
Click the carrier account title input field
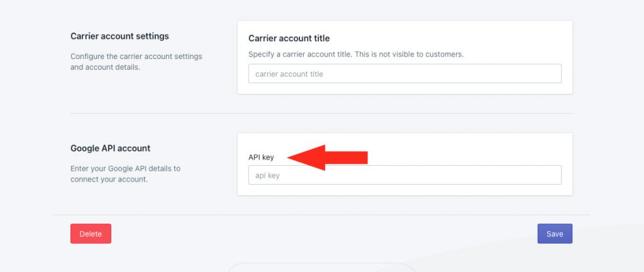pyautogui.click(x=404, y=73)
